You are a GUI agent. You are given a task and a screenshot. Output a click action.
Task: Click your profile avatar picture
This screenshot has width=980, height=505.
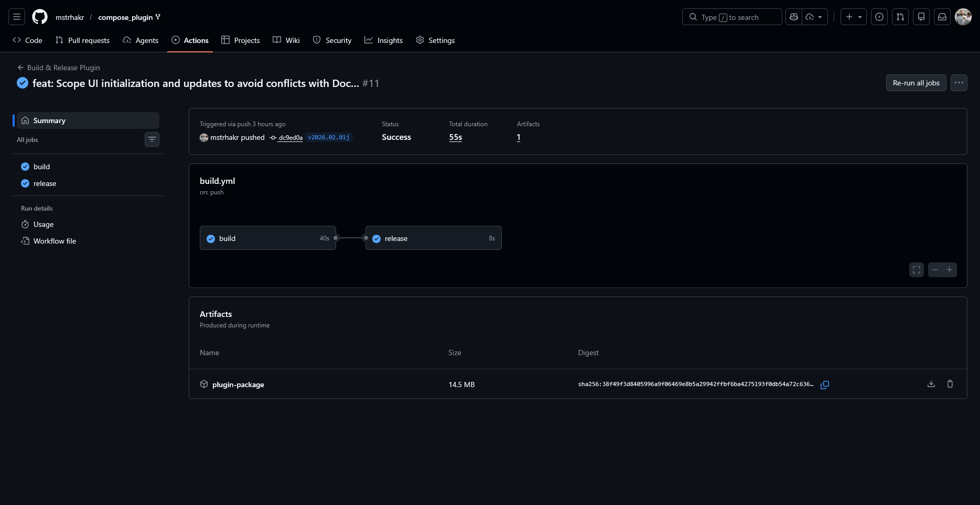pyautogui.click(x=963, y=17)
